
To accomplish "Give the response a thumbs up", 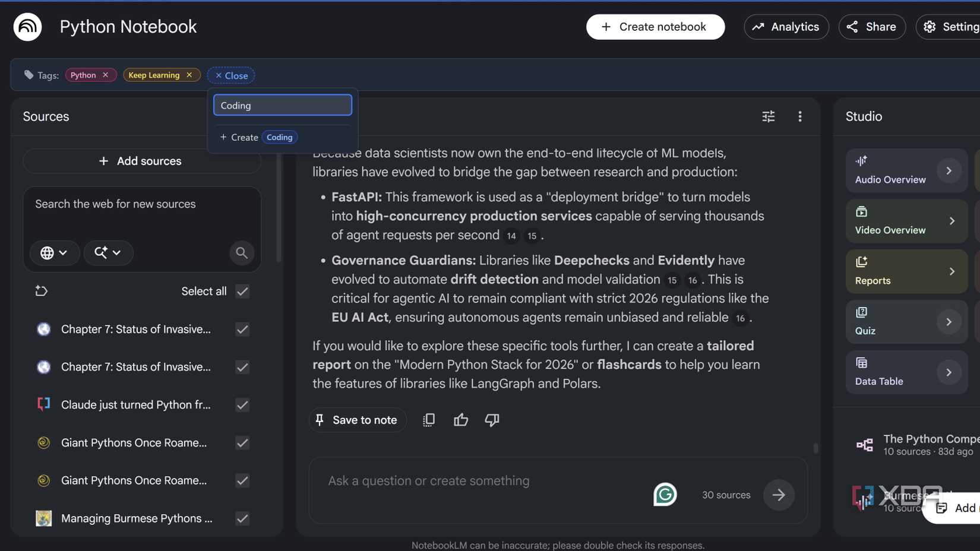I will coord(461,420).
